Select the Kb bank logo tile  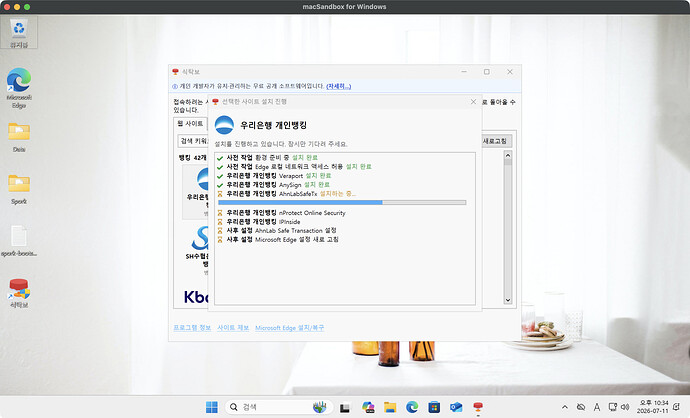click(x=196, y=297)
